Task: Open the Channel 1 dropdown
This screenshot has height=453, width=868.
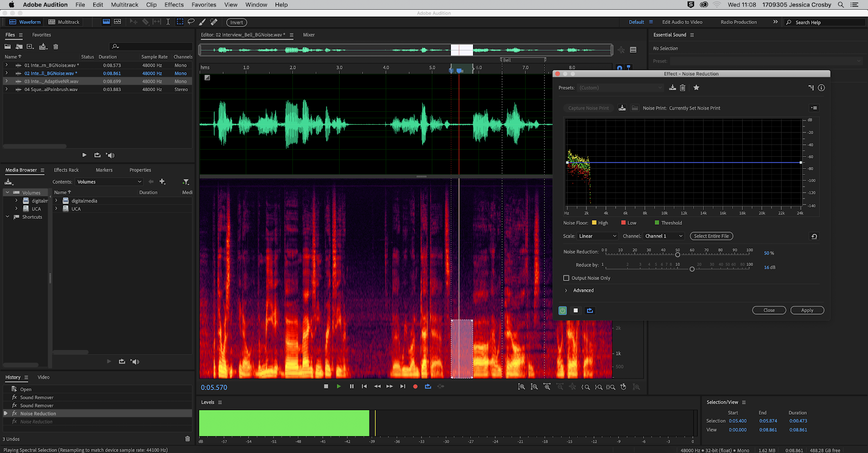Action: click(x=663, y=236)
